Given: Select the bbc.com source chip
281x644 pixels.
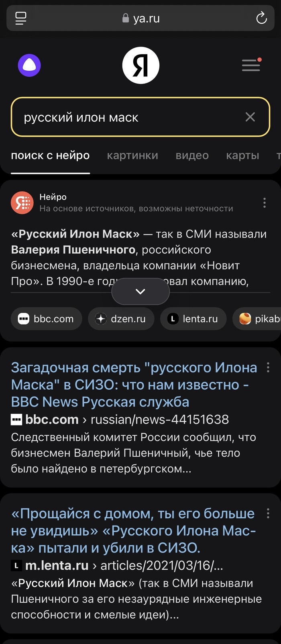Looking at the screenshot, I should click(x=46, y=319).
